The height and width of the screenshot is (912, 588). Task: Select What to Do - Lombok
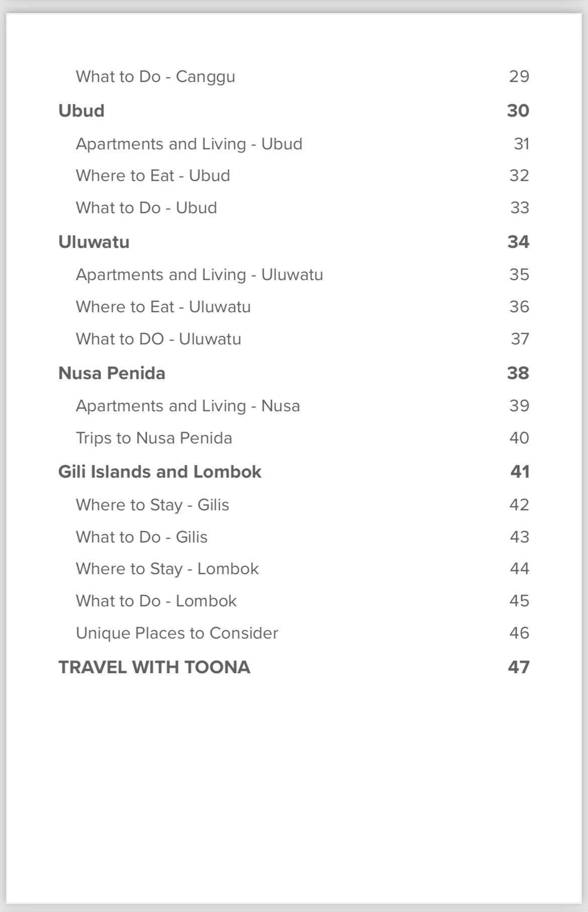click(156, 601)
